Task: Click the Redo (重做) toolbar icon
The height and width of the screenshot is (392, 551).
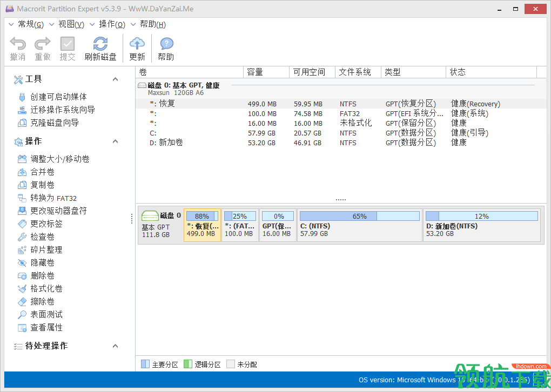Action: 43,44
